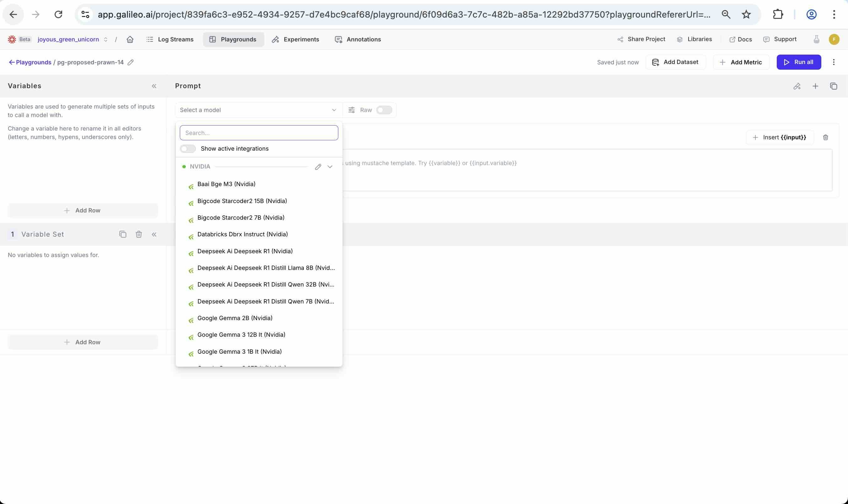Enable Show active integrations toggle

tap(188, 149)
